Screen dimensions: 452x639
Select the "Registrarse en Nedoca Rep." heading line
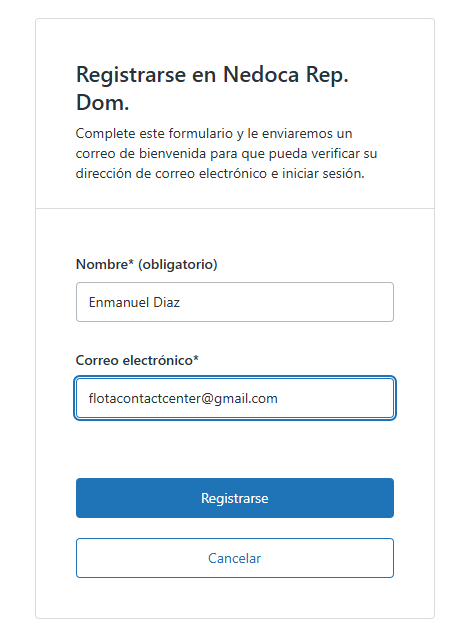tap(212, 75)
